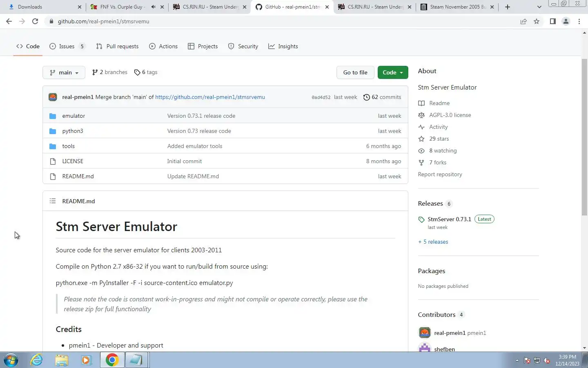Open the Chrome profile avatar
The height and width of the screenshot is (368, 588).
tap(566, 21)
